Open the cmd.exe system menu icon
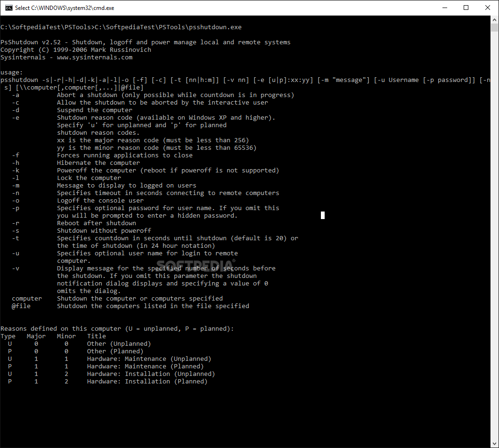Viewport: 499px width, 448px height. click(x=8, y=8)
